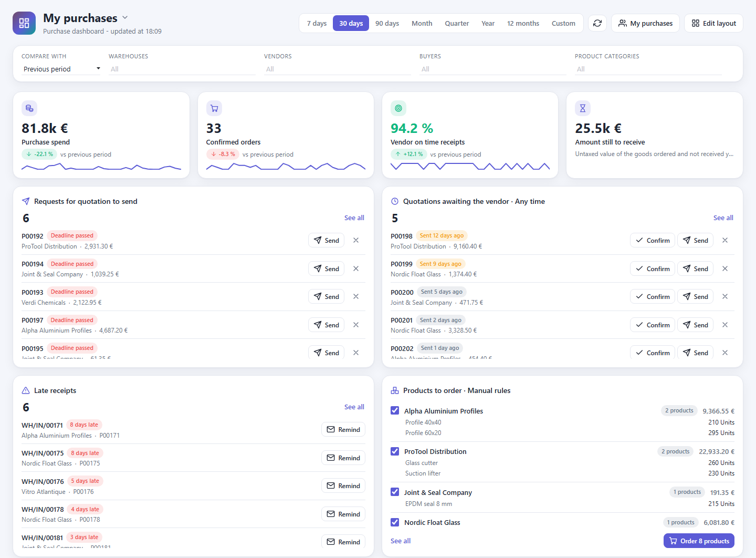The width and height of the screenshot is (756, 558).
Task: Select the Quarter period tab
Action: coord(457,23)
